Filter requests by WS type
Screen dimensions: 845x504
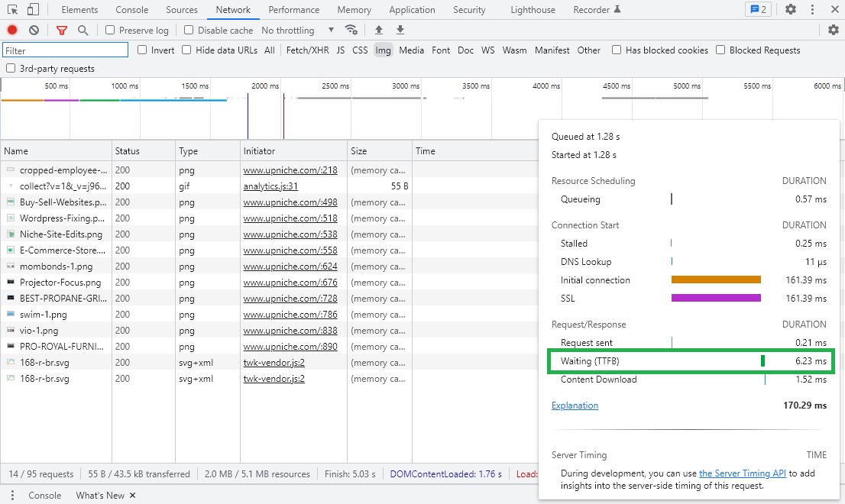(487, 50)
